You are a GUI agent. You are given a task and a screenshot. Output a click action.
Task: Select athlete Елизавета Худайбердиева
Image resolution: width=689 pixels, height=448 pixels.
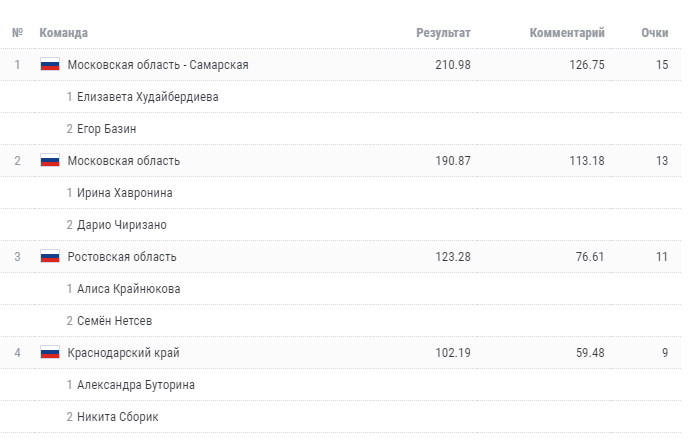click(147, 97)
